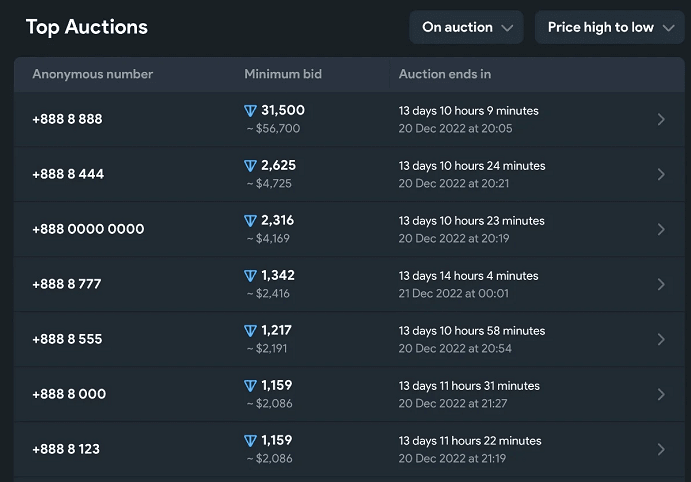The height and width of the screenshot is (482, 691).
Task: Open the +888 8 000 auction chevron
Action: click(x=661, y=394)
